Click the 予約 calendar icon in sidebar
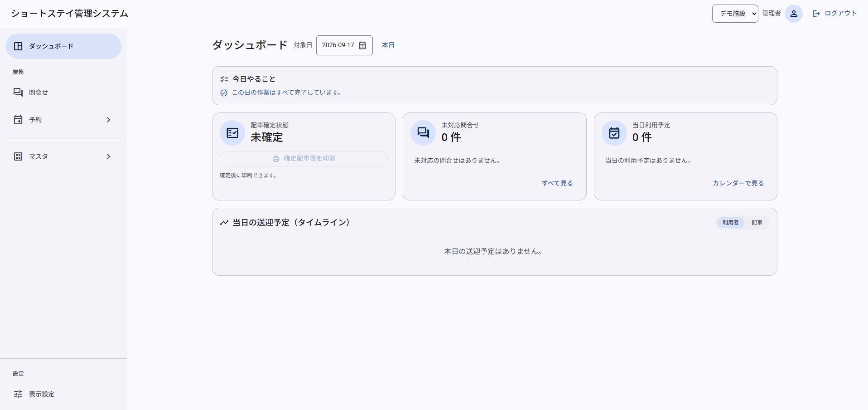 click(18, 120)
